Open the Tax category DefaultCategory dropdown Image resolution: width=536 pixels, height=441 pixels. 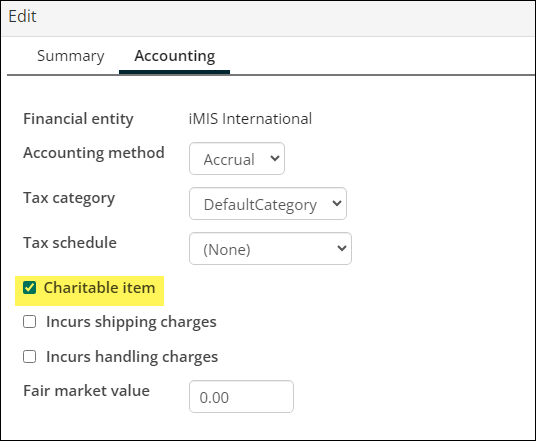click(268, 203)
